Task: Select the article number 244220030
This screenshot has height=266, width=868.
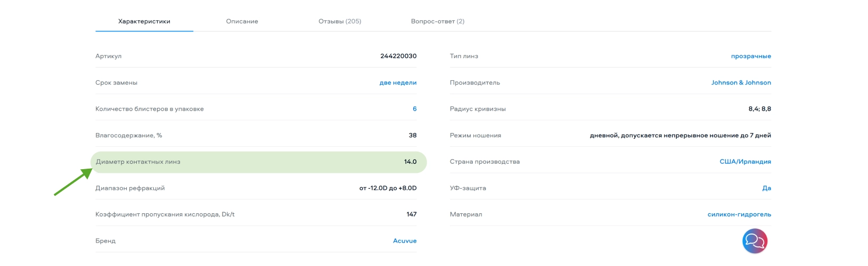Action: (x=398, y=56)
